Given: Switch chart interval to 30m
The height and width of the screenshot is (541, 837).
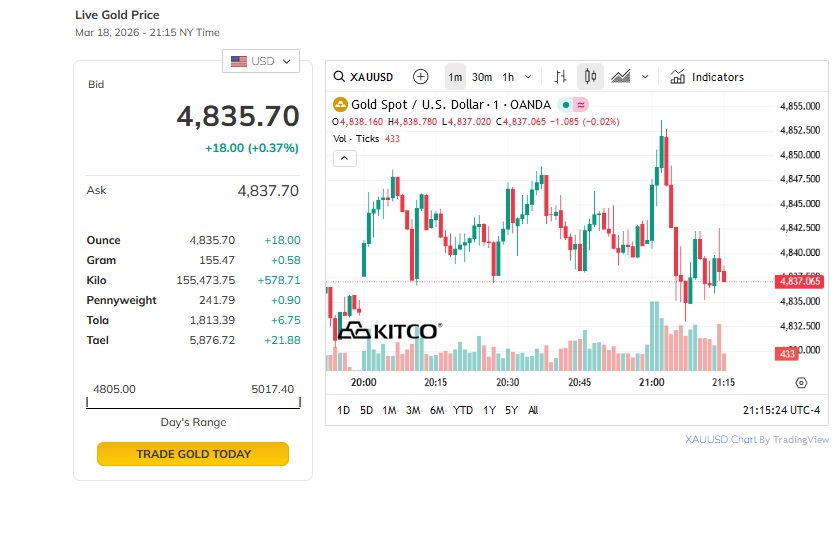Looking at the screenshot, I should coord(482,77).
